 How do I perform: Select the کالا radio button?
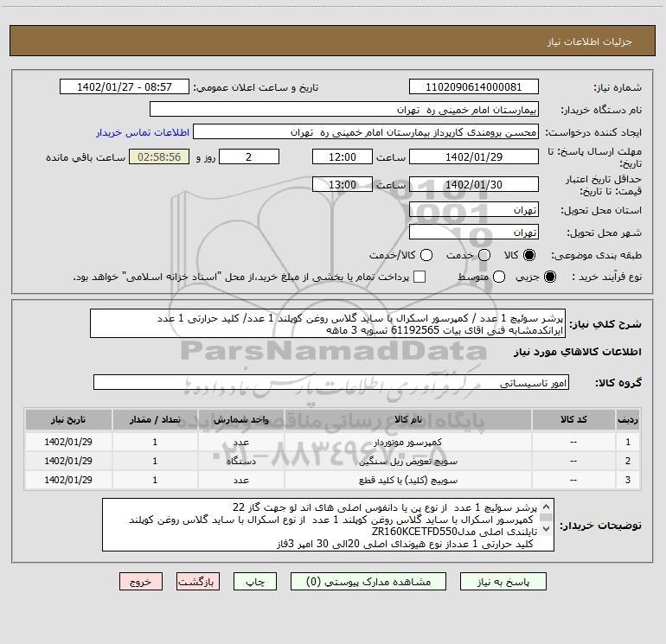(529, 255)
